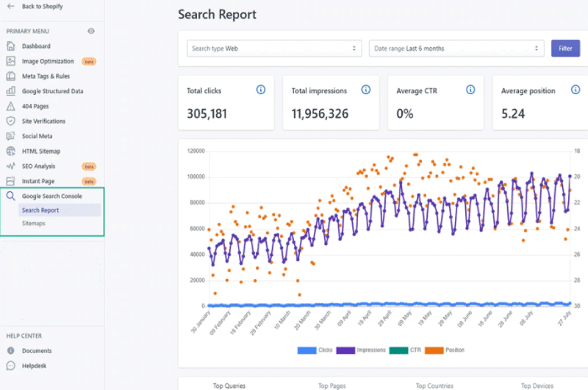This screenshot has width=588, height=390.
Task: Switch to the Top Queries tab
Action: coord(229,386)
